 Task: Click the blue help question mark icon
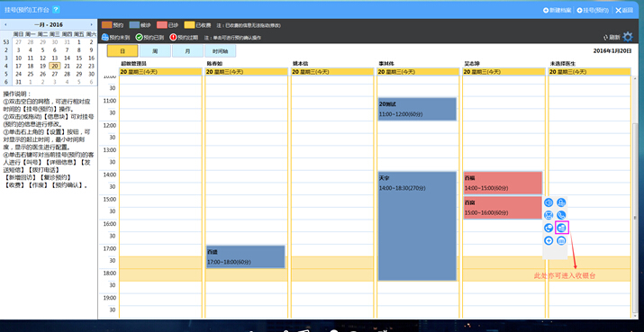[56, 9]
